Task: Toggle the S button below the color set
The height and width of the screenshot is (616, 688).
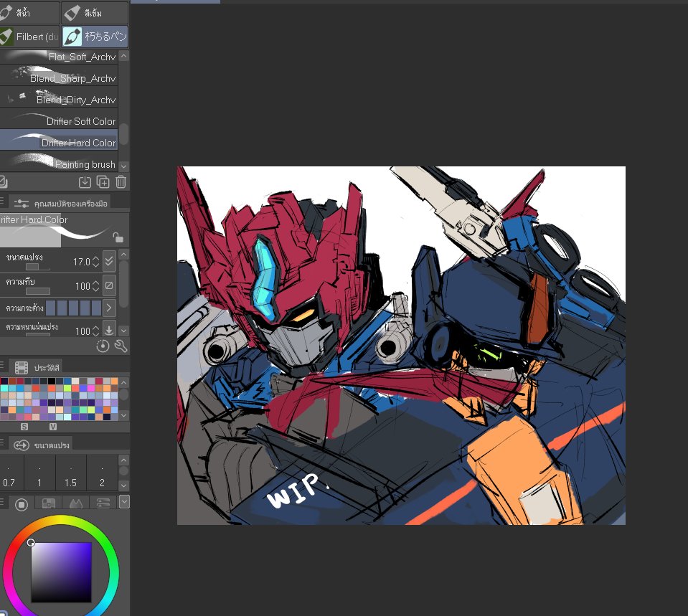Action: [24, 426]
